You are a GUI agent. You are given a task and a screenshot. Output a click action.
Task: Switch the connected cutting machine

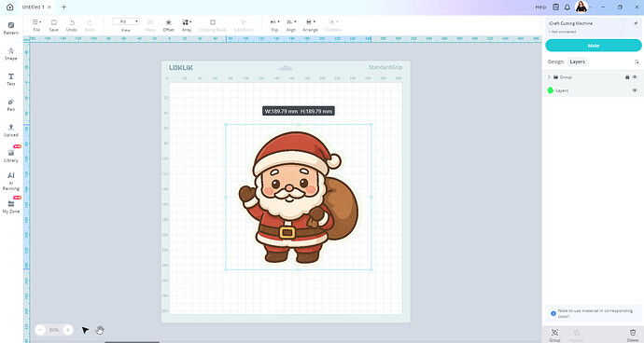click(x=636, y=23)
